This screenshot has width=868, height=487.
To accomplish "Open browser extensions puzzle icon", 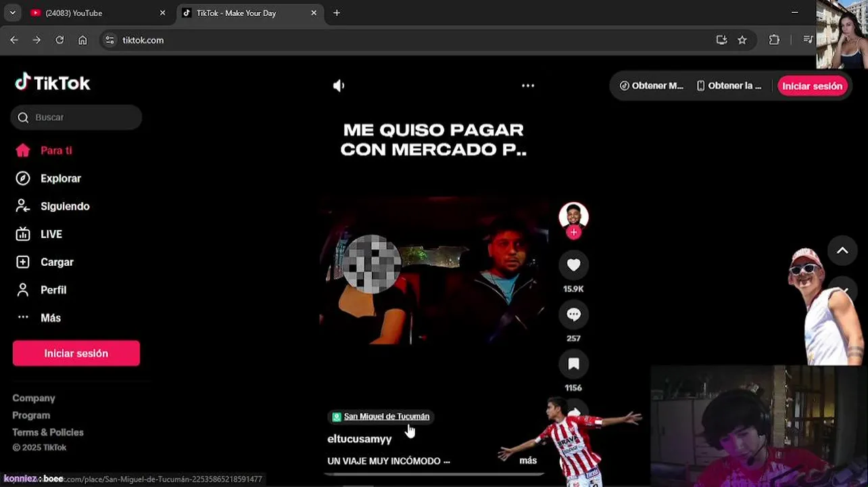I will click(x=775, y=40).
